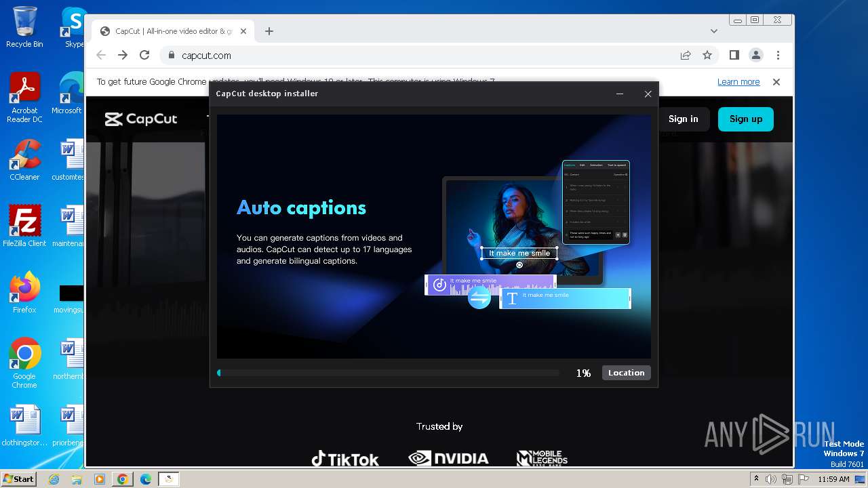This screenshot has height=488, width=868.
Task: Click the 1% progress percentage text
Action: 583,373
